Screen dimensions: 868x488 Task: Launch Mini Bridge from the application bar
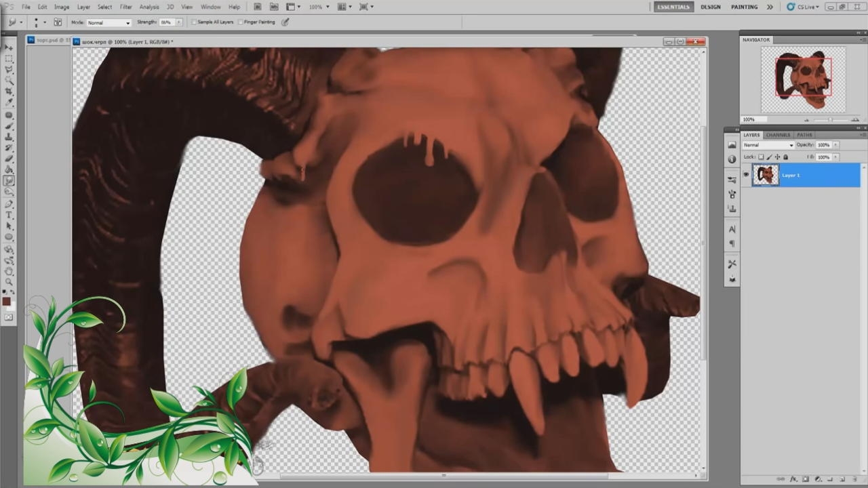pyautogui.click(x=274, y=7)
